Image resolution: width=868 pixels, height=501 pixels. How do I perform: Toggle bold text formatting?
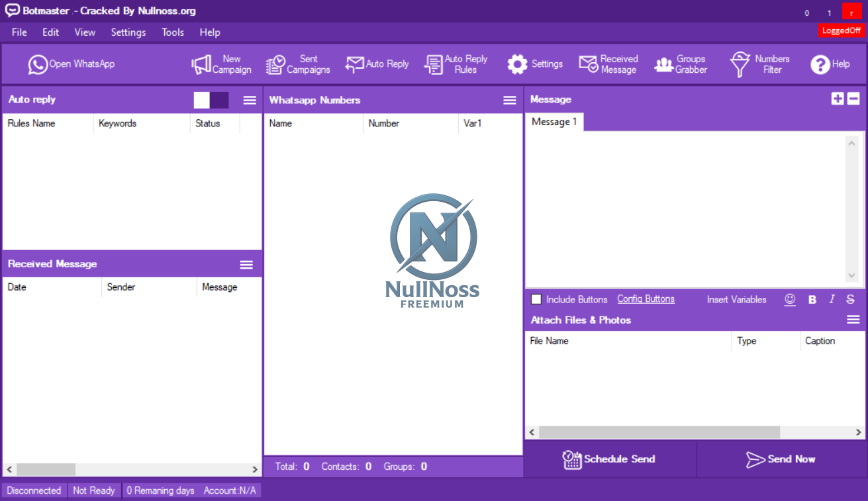[812, 299]
